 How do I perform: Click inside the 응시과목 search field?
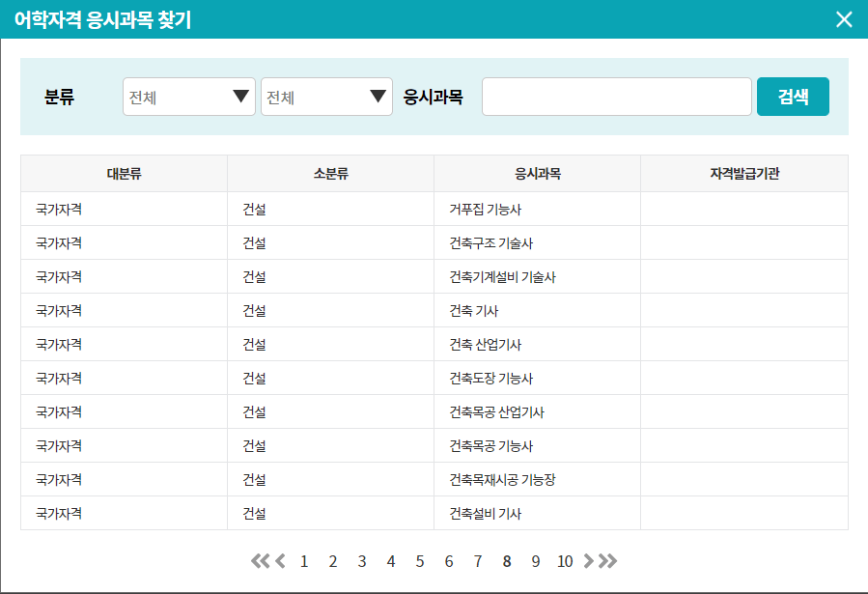point(616,97)
